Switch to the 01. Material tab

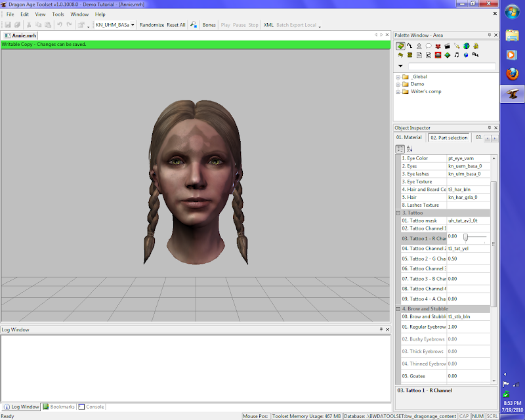pos(410,138)
